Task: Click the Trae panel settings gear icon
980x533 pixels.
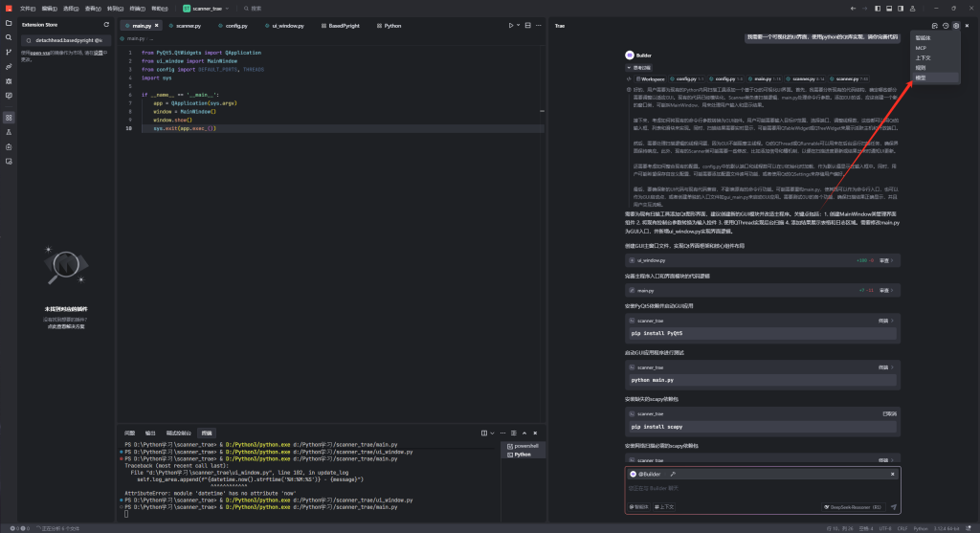Action: pyautogui.click(x=956, y=26)
